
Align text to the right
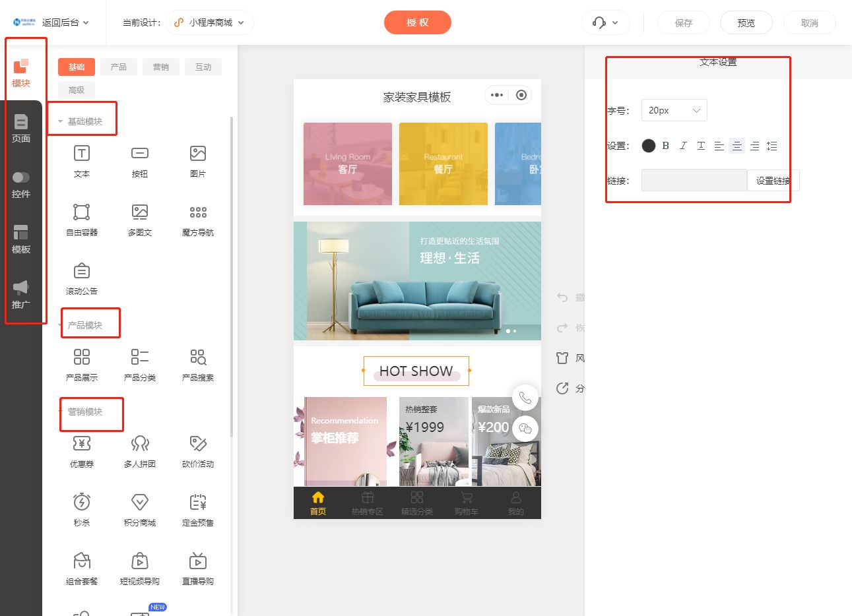point(755,146)
